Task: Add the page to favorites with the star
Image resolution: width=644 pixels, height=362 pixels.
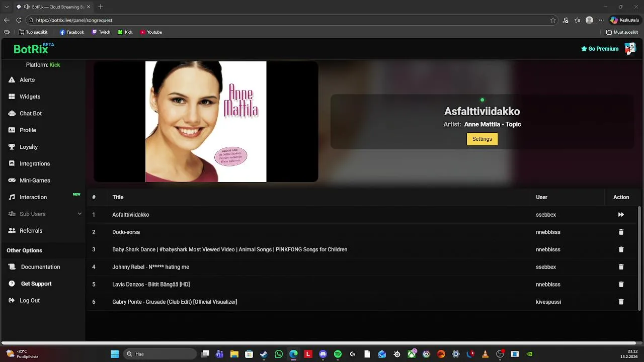Action: (553, 20)
